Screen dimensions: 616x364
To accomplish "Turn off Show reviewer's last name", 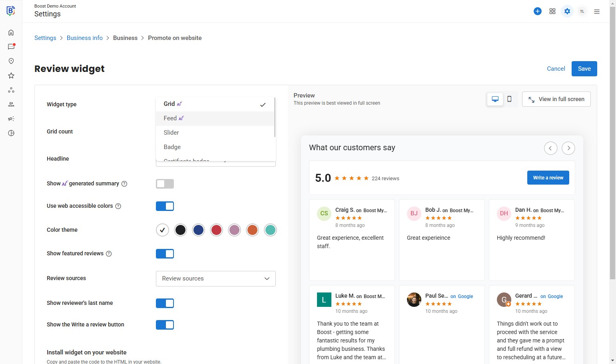I will pos(165,303).
